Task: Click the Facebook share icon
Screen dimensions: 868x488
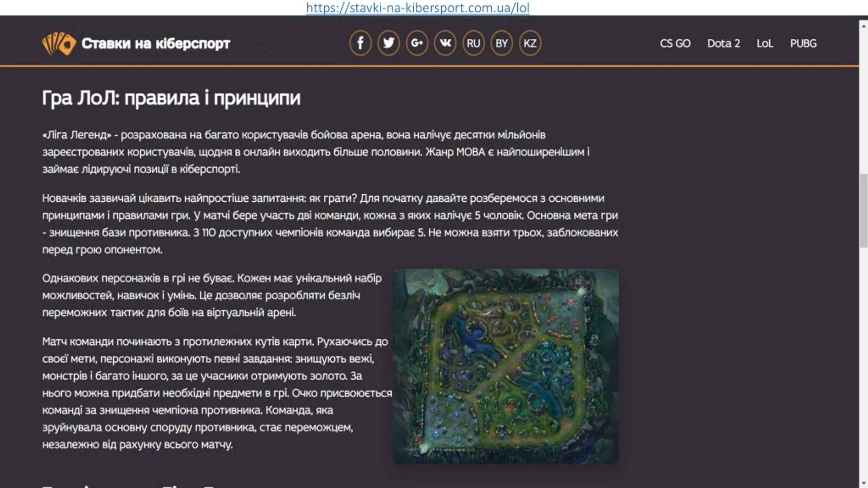Action: (x=360, y=43)
